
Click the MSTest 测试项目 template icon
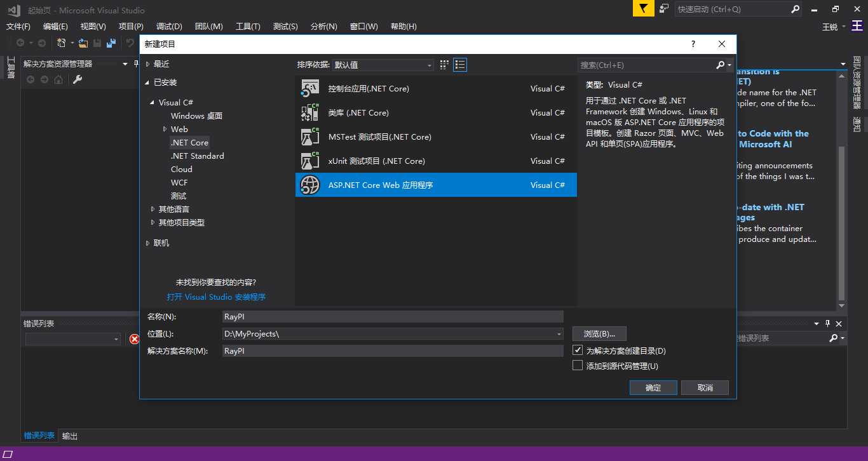point(310,137)
